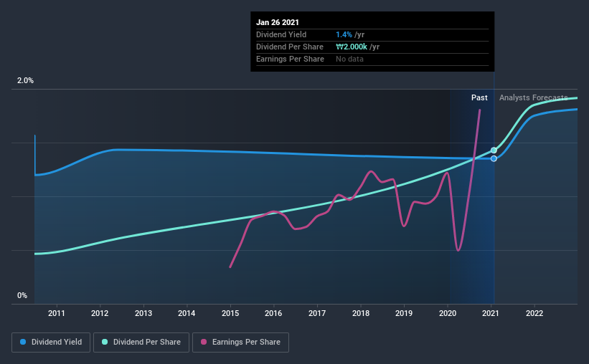Select the blue data point marker at 2021

pos(494,159)
